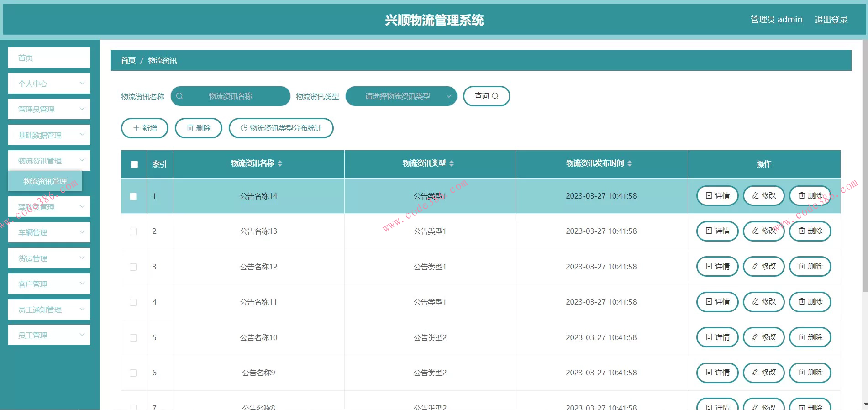Click the sort arrows on 物流资讯发布时间 column
Screen dimensions: 868x410
pyautogui.click(x=630, y=163)
